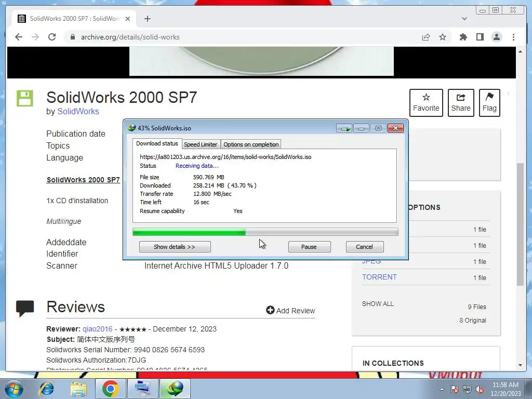Click the Share button on archive page
This screenshot has width=532, height=399.
click(461, 103)
